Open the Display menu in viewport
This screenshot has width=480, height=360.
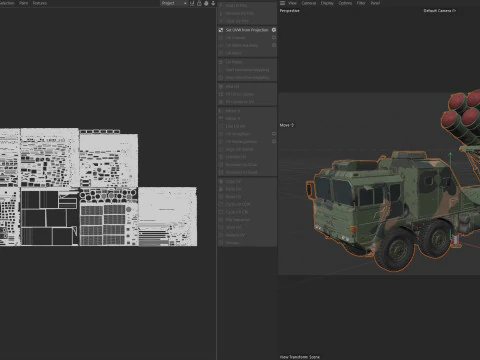(x=327, y=3)
